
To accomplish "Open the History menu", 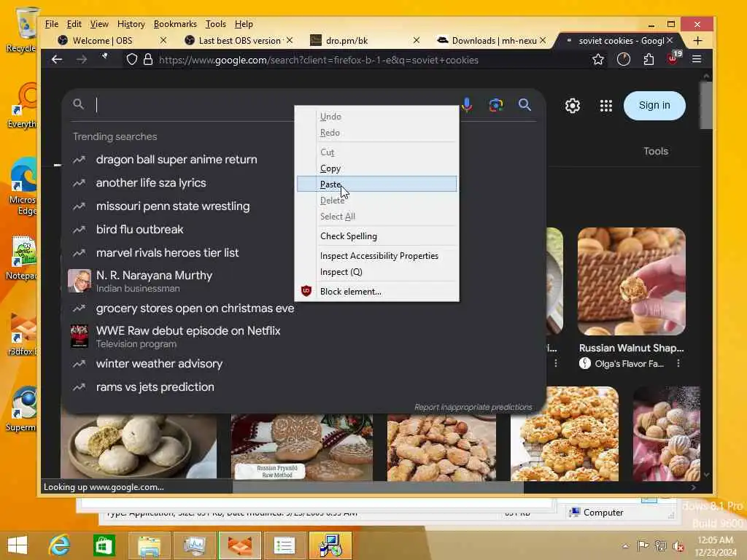I will click(131, 24).
